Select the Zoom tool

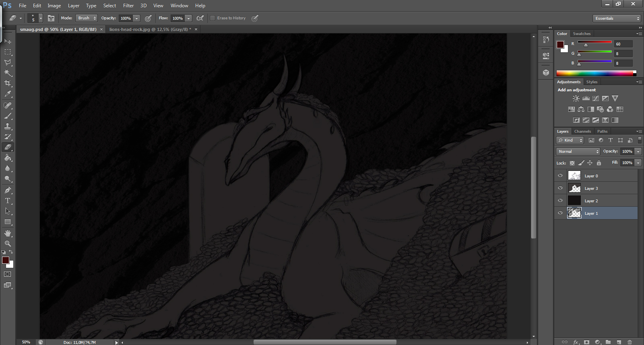click(x=8, y=244)
